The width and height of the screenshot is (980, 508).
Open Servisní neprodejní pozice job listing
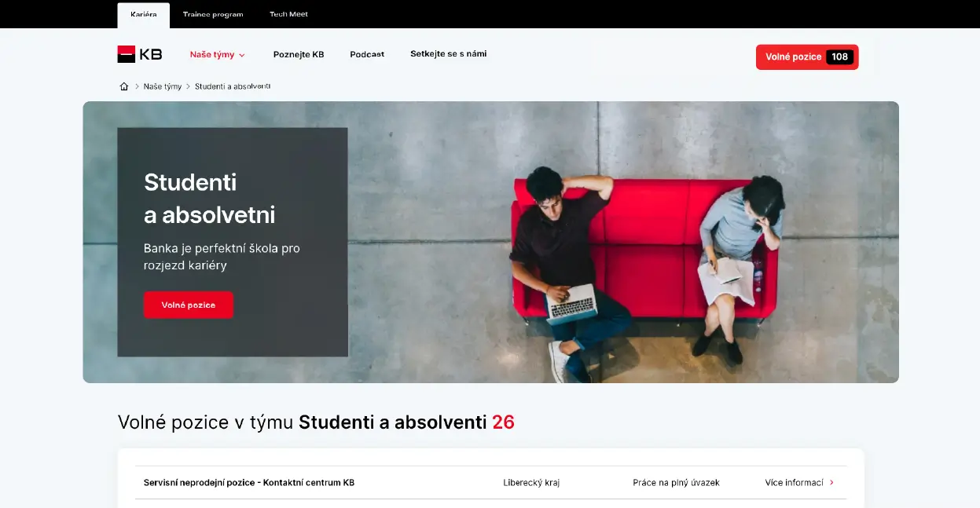(249, 483)
